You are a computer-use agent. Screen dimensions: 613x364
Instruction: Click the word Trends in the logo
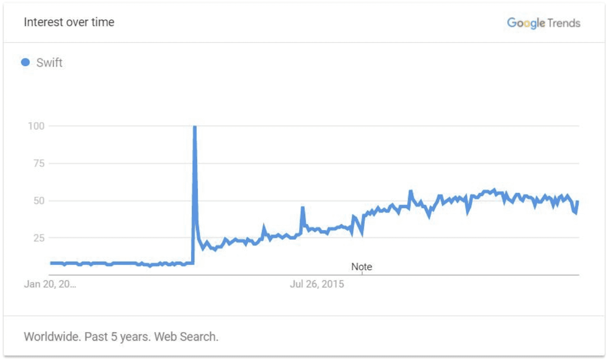pos(564,23)
